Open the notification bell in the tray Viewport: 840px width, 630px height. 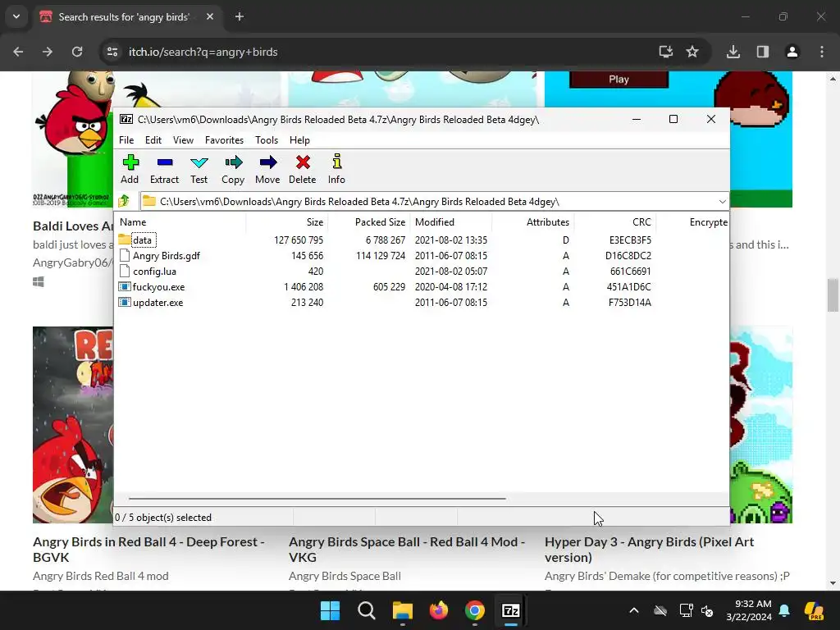tap(784, 610)
